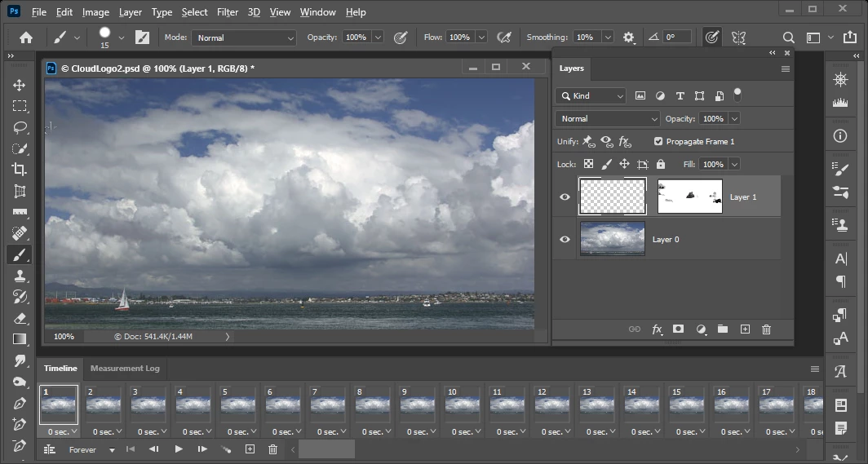Play the timeline animation
Image resolution: width=868 pixels, height=464 pixels.
point(179,449)
